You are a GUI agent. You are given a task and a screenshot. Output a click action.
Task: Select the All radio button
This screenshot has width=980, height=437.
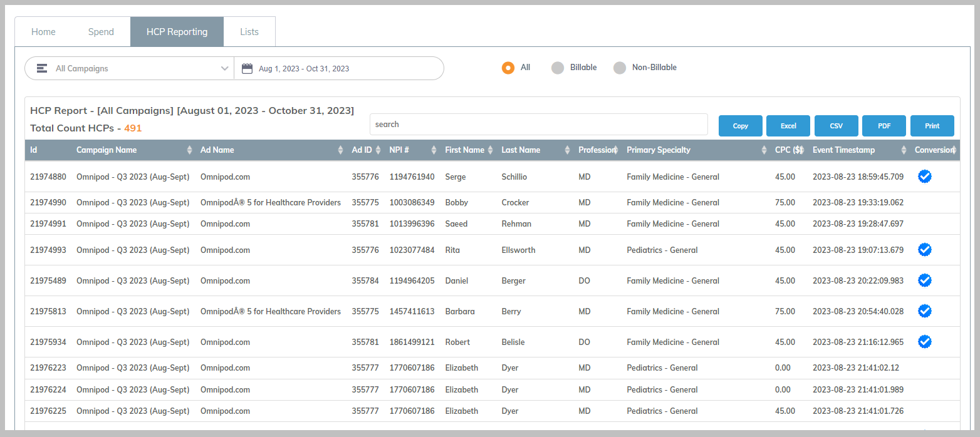(508, 68)
